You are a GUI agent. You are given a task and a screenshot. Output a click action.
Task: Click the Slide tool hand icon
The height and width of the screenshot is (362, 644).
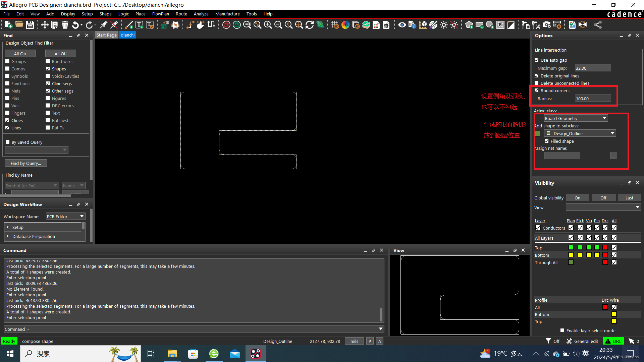coord(201,25)
